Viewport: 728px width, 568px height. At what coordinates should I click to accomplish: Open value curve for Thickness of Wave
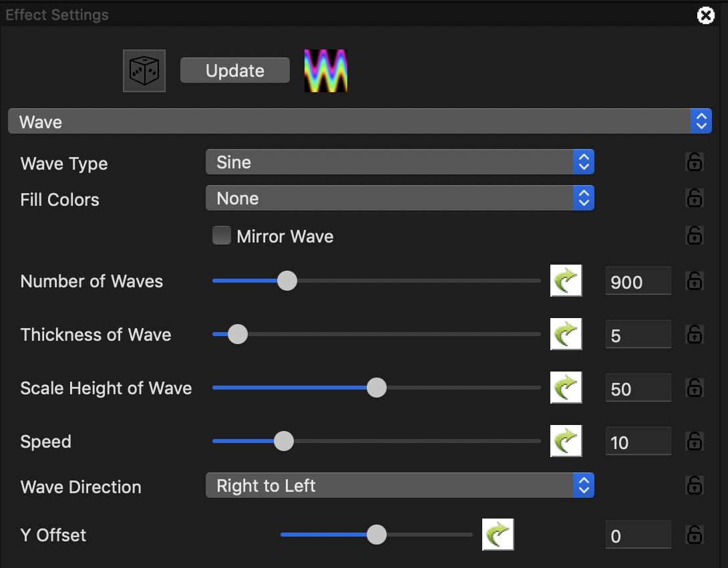(566, 334)
